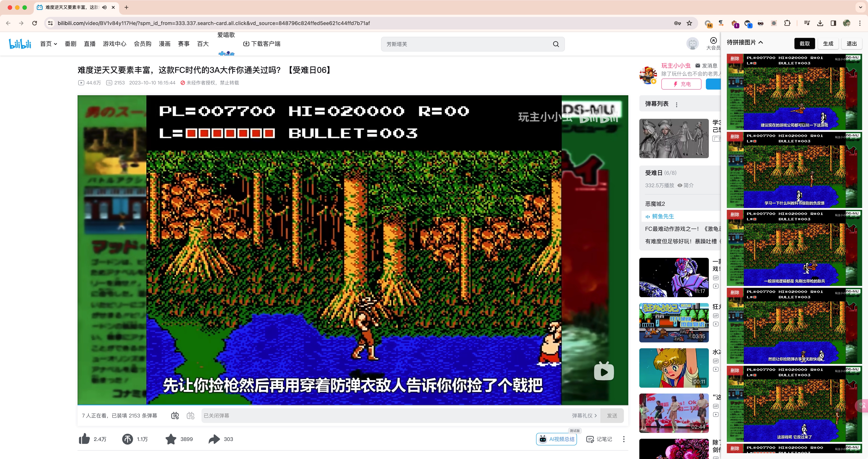Open AI视频总结 summary
The height and width of the screenshot is (459, 868).
coord(556,439)
